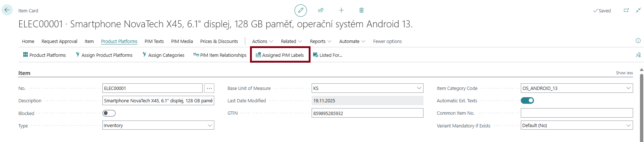The width and height of the screenshot is (644, 142).
Task: Click the Common Item No. field
Action: [577, 113]
